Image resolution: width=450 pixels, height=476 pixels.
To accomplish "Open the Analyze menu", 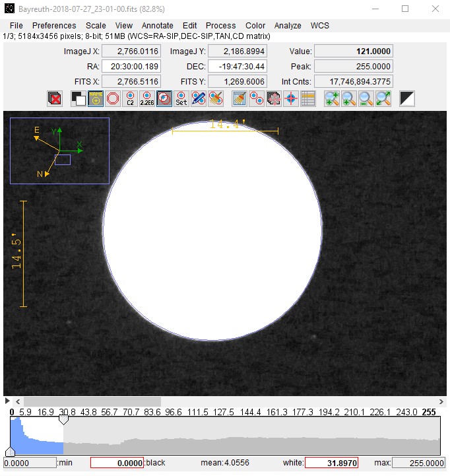I will pyautogui.click(x=288, y=25).
